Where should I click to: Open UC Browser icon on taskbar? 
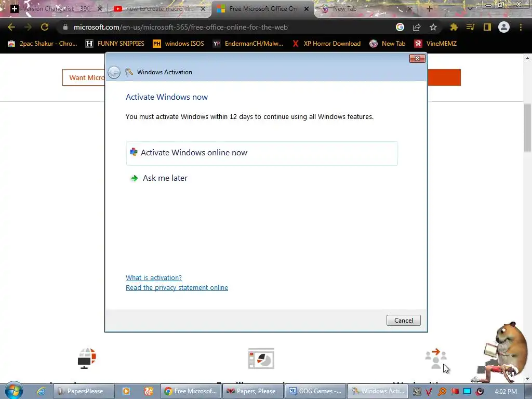click(148, 391)
